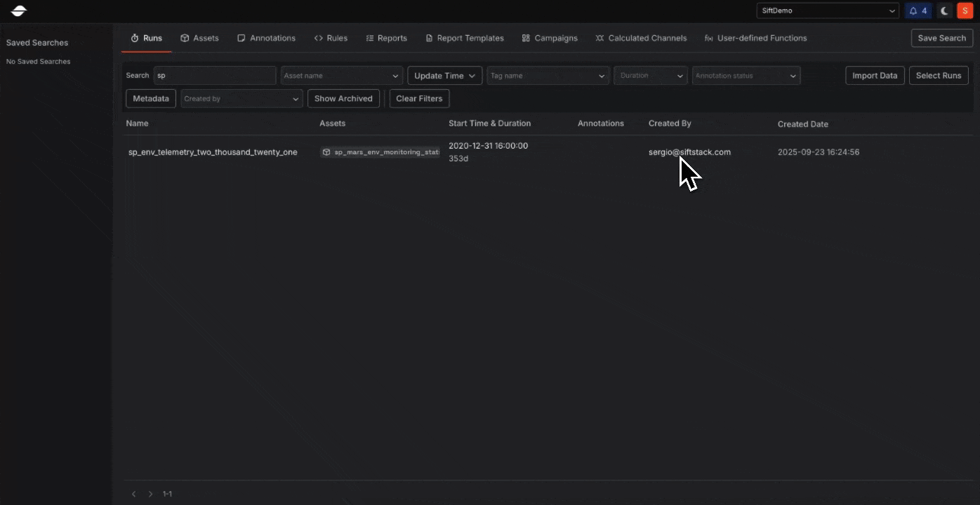
Task: Click the Start Time & Duration column header
Action: pyautogui.click(x=489, y=123)
